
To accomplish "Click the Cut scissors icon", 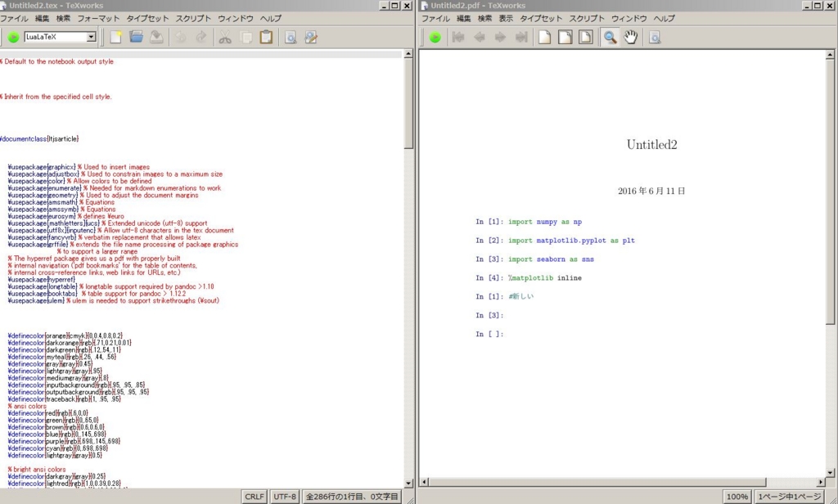I will pyautogui.click(x=225, y=37).
